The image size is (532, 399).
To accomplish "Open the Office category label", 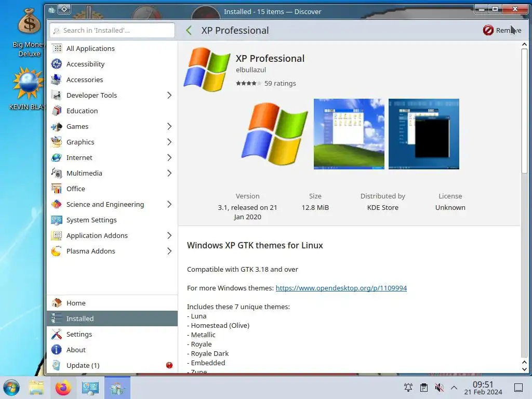I will (76, 189).
